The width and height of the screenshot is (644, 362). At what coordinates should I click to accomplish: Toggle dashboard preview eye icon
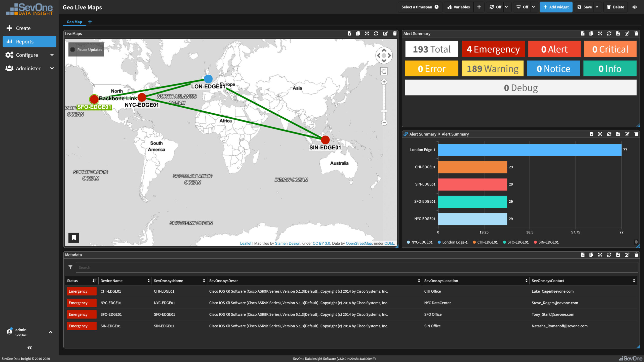[635, 7]
